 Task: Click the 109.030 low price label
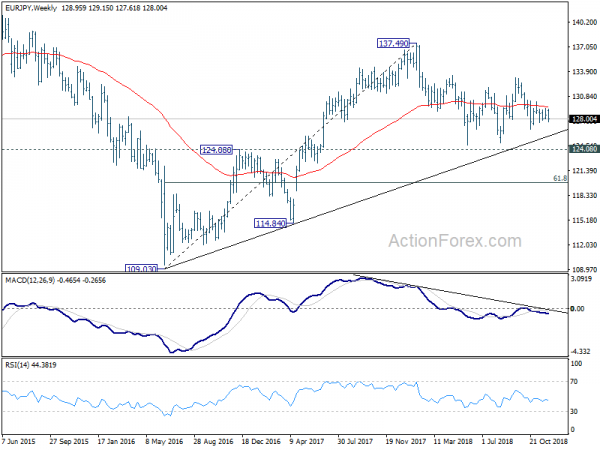[x=141, y=269]
